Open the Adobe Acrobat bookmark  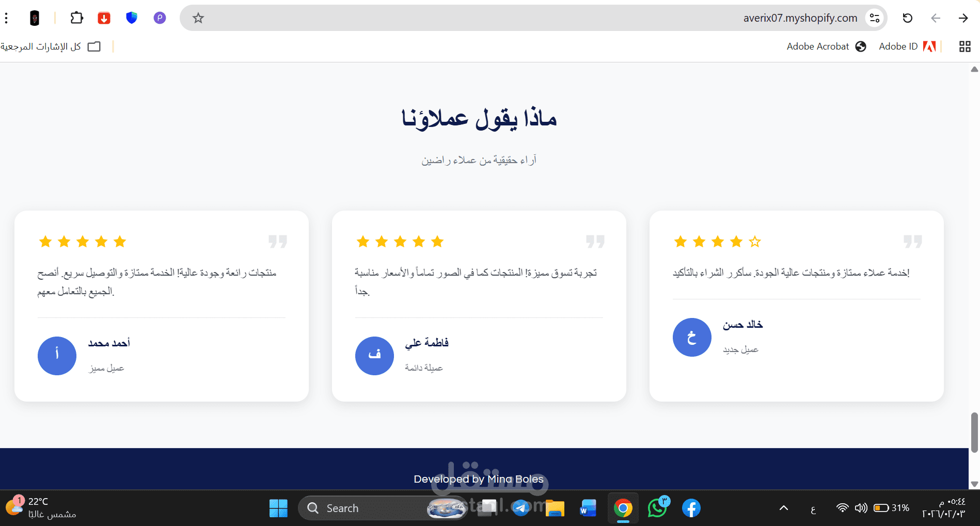pos(826,46)
